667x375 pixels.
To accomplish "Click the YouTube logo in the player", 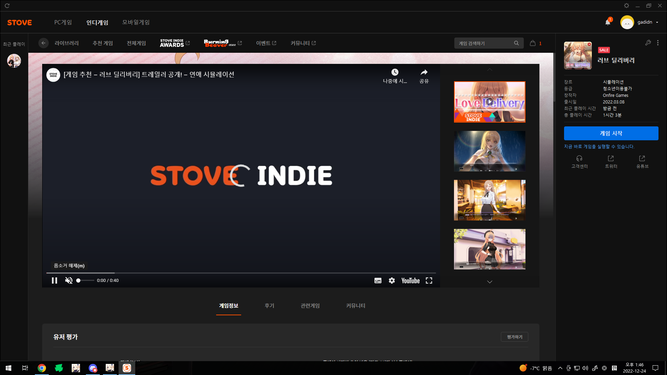I will coord(410,281).
